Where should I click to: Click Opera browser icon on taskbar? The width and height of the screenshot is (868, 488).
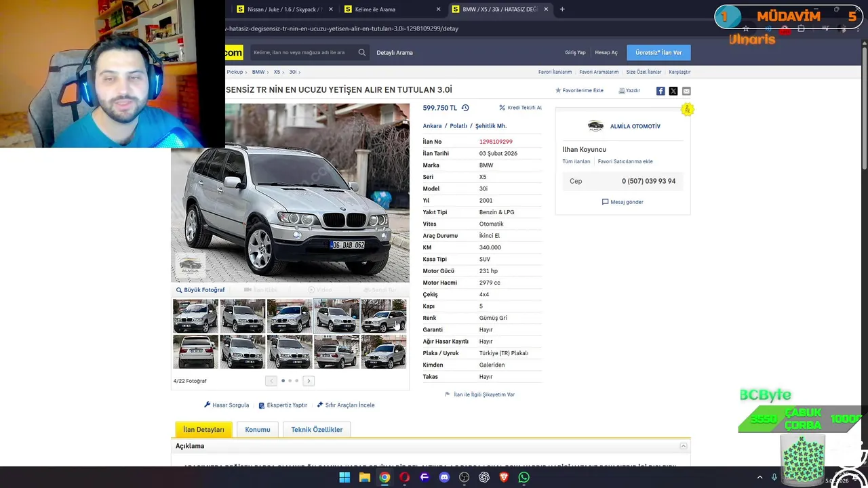tap(405, 477)
